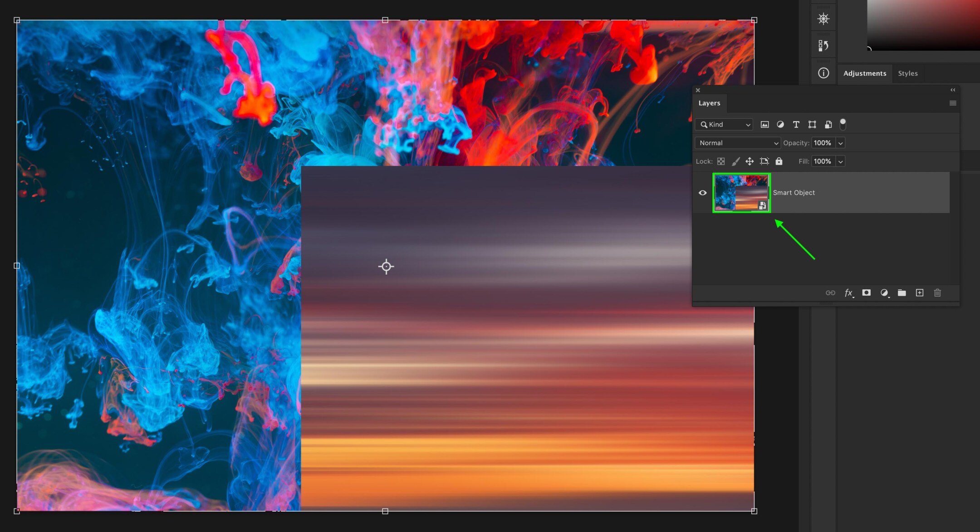Expand the Opacity percentage dropdown
This screenshot has width=980, height=532.
(x=840, y=142)
